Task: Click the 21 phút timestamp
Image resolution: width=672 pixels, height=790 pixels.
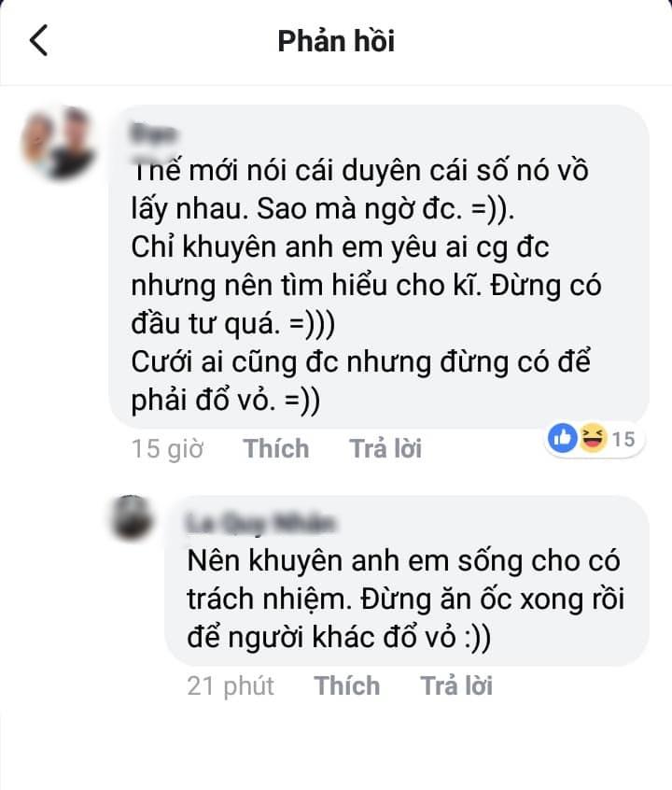Action: pos(231,685)
